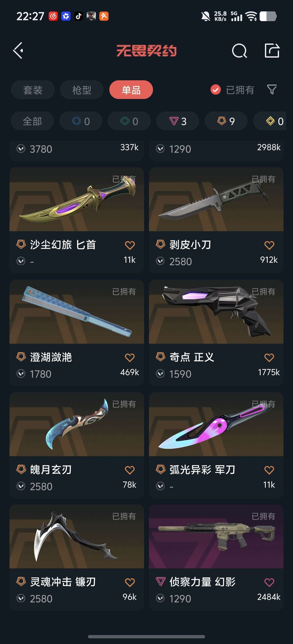Favorite 魄月玄刃 with heart icon
This screenshot has height=644, width=293.
pyautogui.click(x=130, y=470)
